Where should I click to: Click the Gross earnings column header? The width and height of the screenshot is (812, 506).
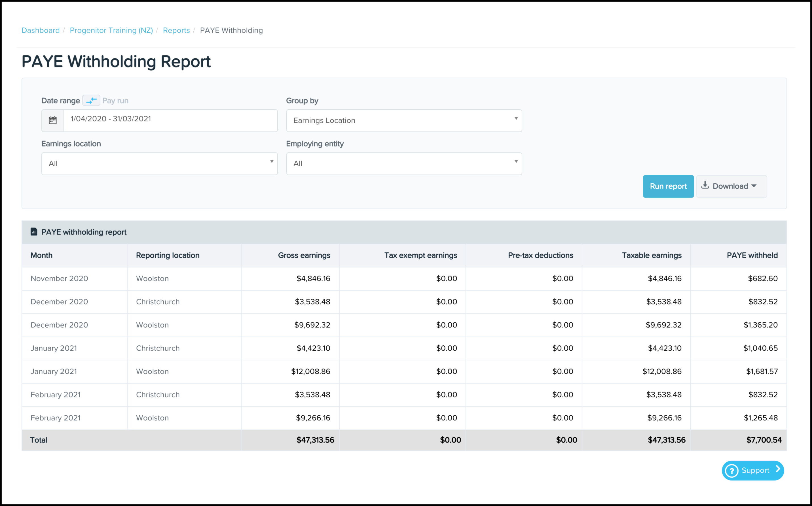pyautogui.click(x=304, y=255)
